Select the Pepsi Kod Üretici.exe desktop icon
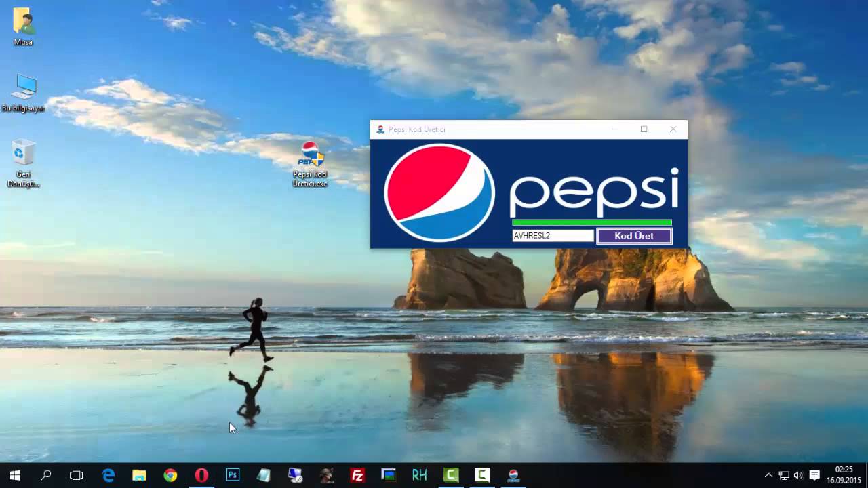 point(311,164)
